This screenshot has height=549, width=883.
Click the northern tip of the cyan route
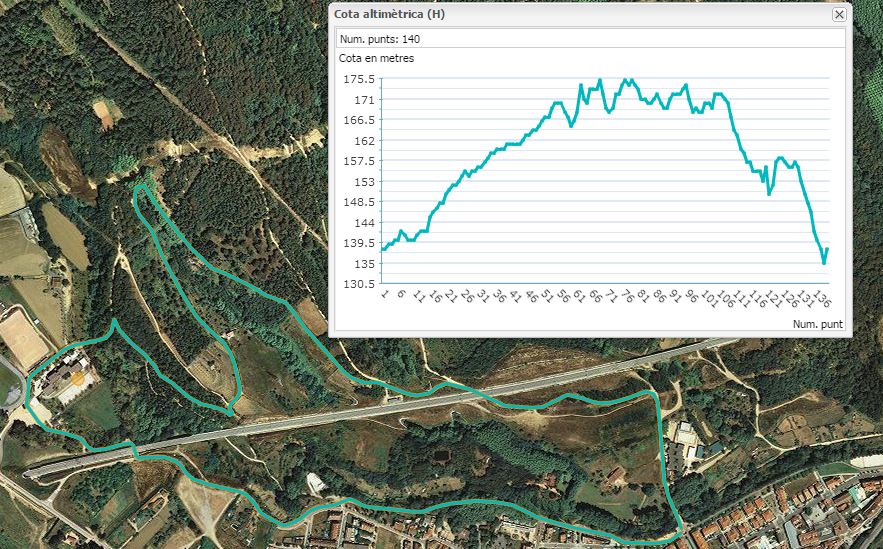[140, 184]
